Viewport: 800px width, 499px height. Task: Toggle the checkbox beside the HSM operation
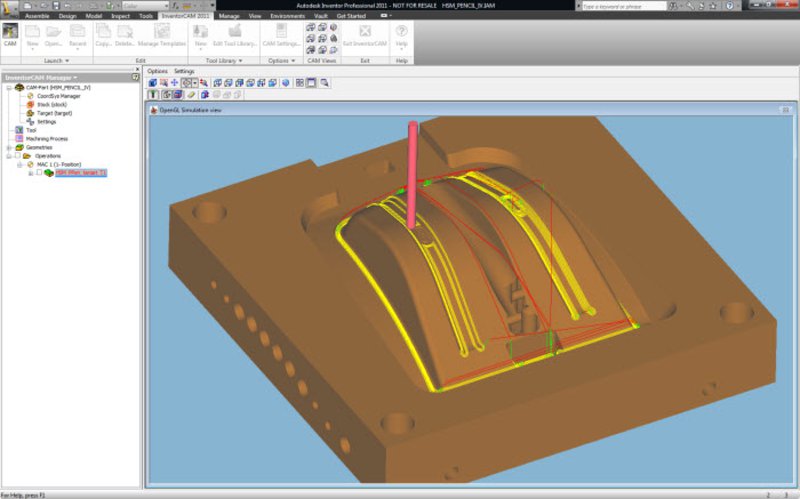click(x=39, y=173)
